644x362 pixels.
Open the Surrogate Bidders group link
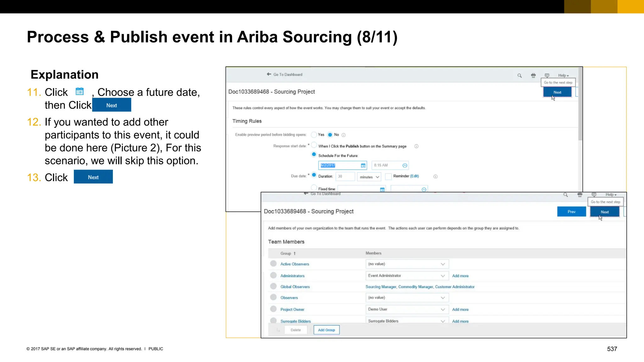(x=295, y=321)
